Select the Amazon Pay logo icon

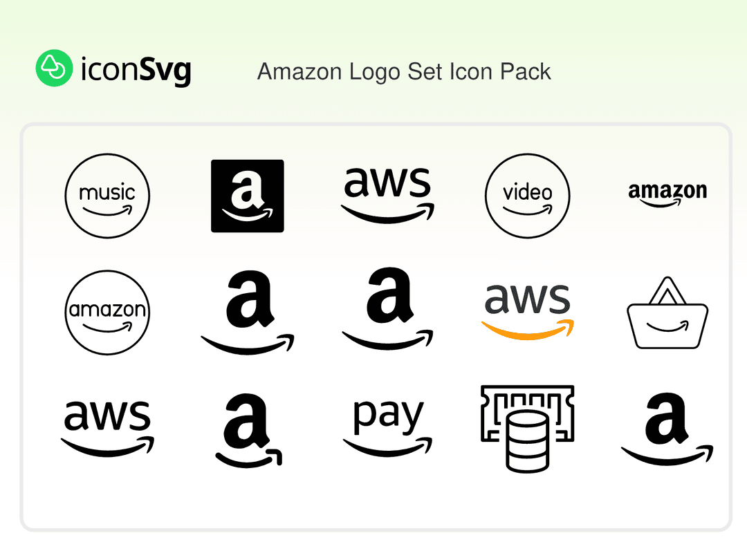click(387, 427)
